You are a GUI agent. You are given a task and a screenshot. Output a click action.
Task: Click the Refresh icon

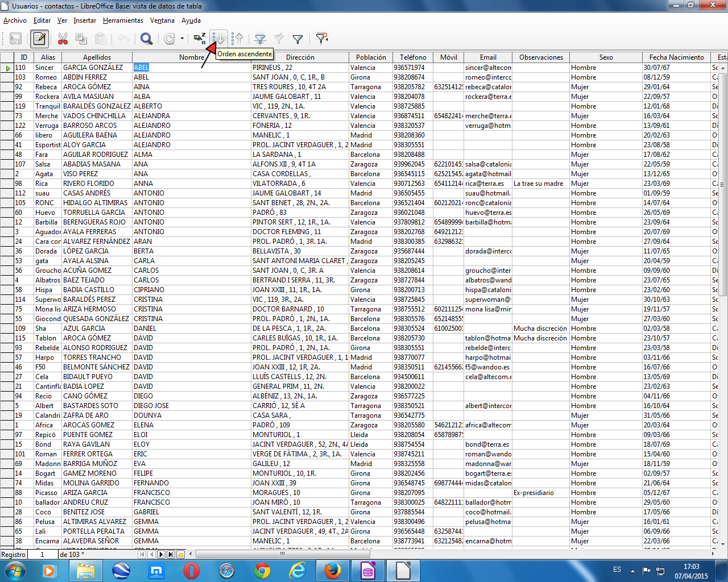[x=169, y=39]
